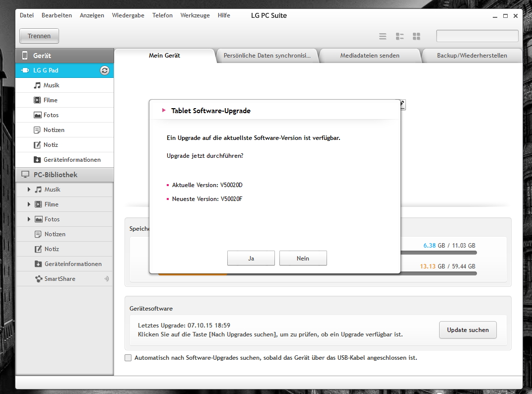The width and height of the screenshot is (532, 394).
Task: Click the sync icon next to LG G Pad
Action: tap(105, 70)
